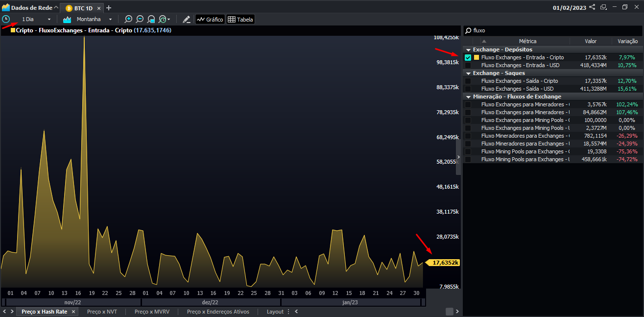Click the mountain chart type icon
The image size is (644, 317).
click(67, 19)
